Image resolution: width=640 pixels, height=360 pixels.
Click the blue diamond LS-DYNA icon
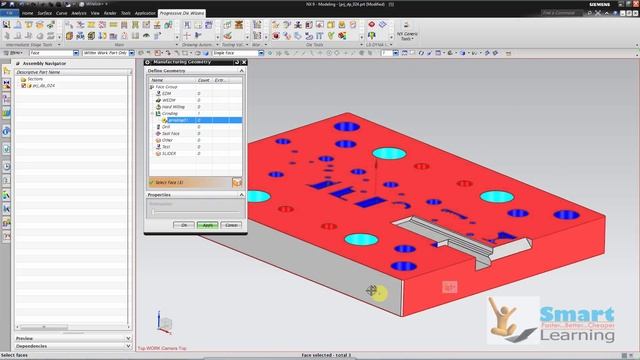pyautogui.click(x=382, y=25)
